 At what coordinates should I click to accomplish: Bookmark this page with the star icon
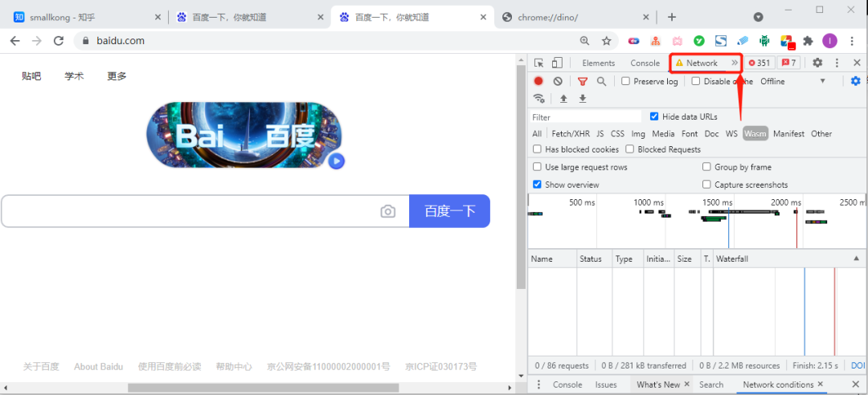606,40
